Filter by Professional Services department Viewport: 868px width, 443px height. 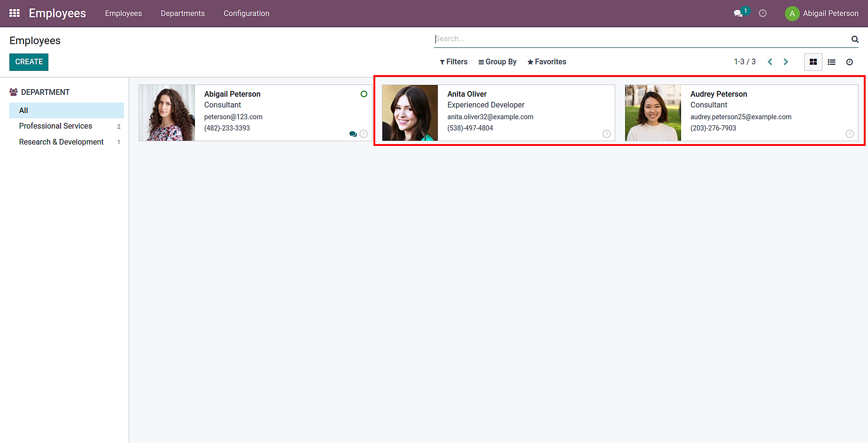point(67,126)
